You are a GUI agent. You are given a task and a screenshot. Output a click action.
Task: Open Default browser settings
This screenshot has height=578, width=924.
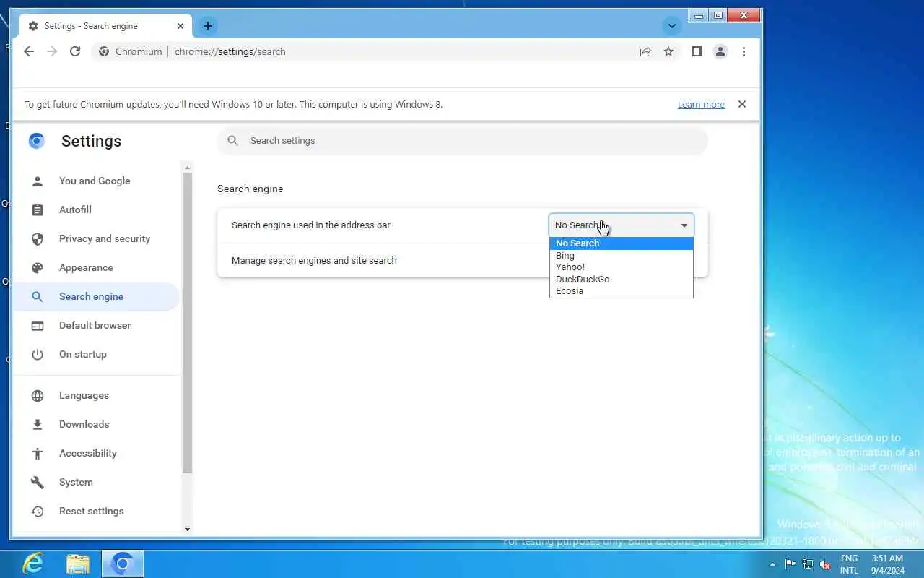pyautogui.click(x=95, y=325)
